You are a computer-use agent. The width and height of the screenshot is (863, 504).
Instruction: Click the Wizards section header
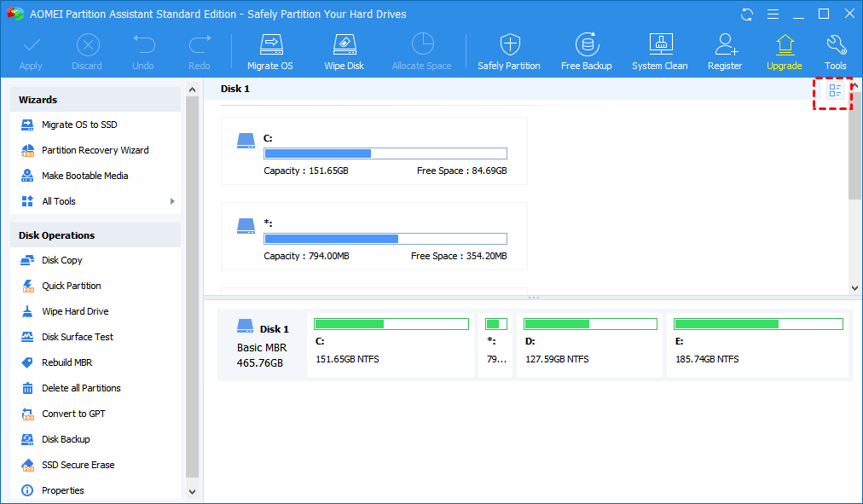click(96, 100)
